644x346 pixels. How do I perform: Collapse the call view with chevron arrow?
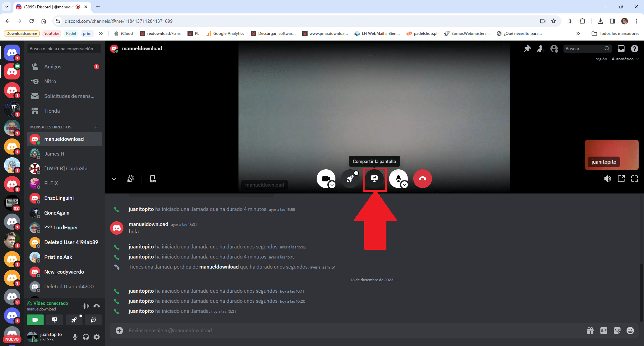(114, 179)
